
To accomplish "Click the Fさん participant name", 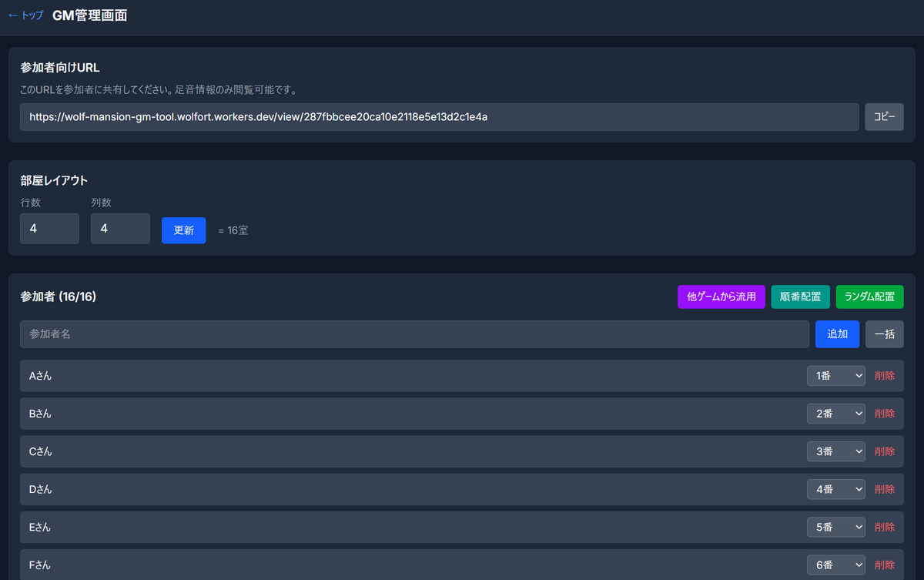I will click(40, 565).
